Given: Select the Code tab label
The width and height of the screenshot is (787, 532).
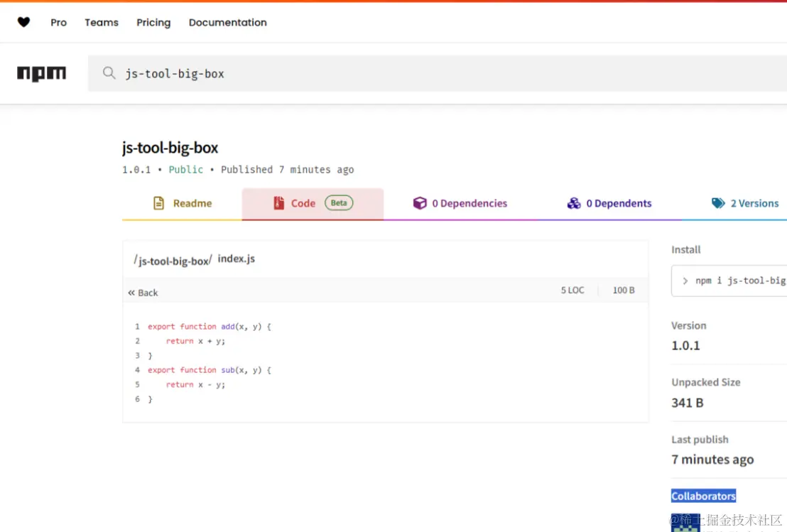Looking at the screenshot, I should tap(303, 203).
